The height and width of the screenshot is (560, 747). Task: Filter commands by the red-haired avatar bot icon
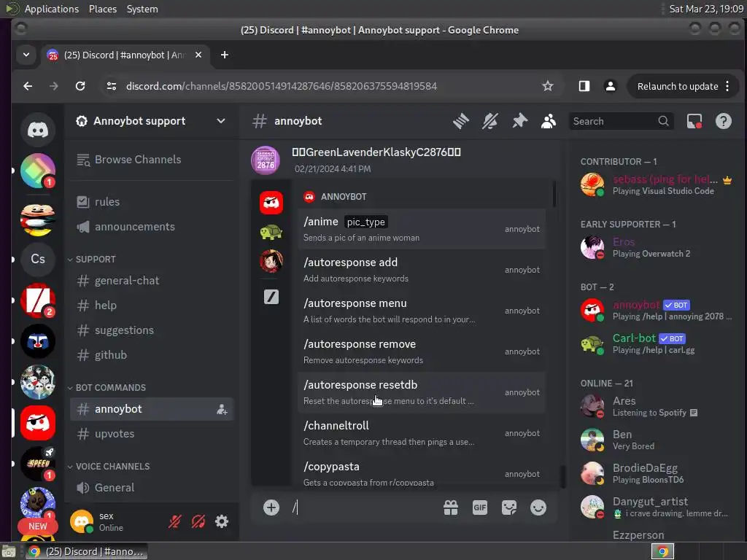[271, 261]
